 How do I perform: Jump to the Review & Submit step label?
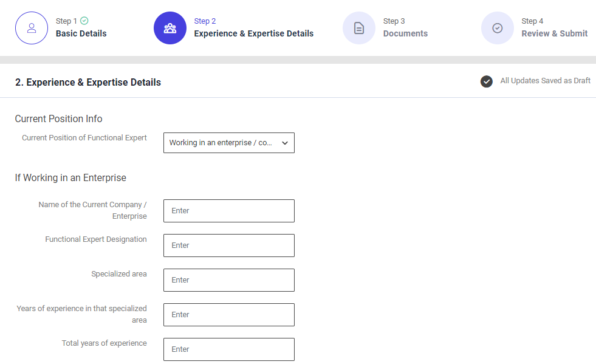click(554, 33)
